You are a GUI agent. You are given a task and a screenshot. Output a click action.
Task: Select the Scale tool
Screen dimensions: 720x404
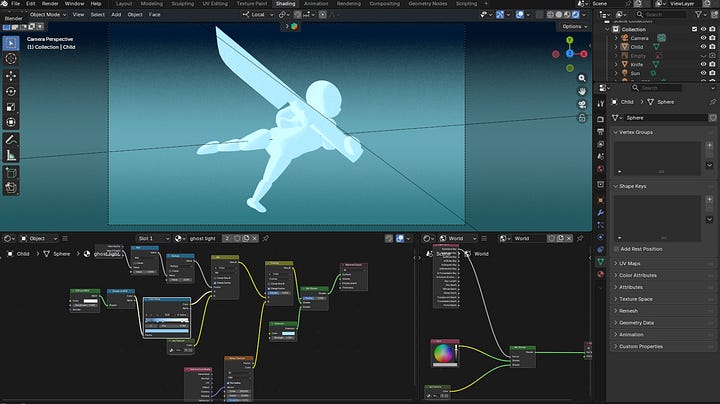pos(11,107)
